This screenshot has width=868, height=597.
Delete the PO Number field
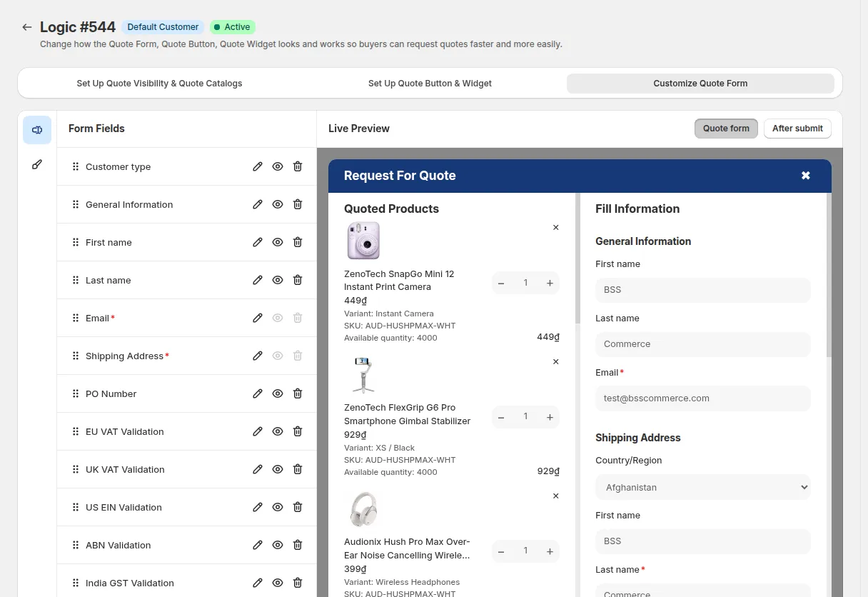click(298, 393)
